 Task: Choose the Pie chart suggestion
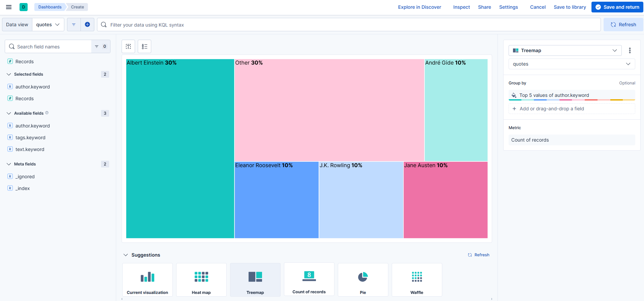coord(363,280)
